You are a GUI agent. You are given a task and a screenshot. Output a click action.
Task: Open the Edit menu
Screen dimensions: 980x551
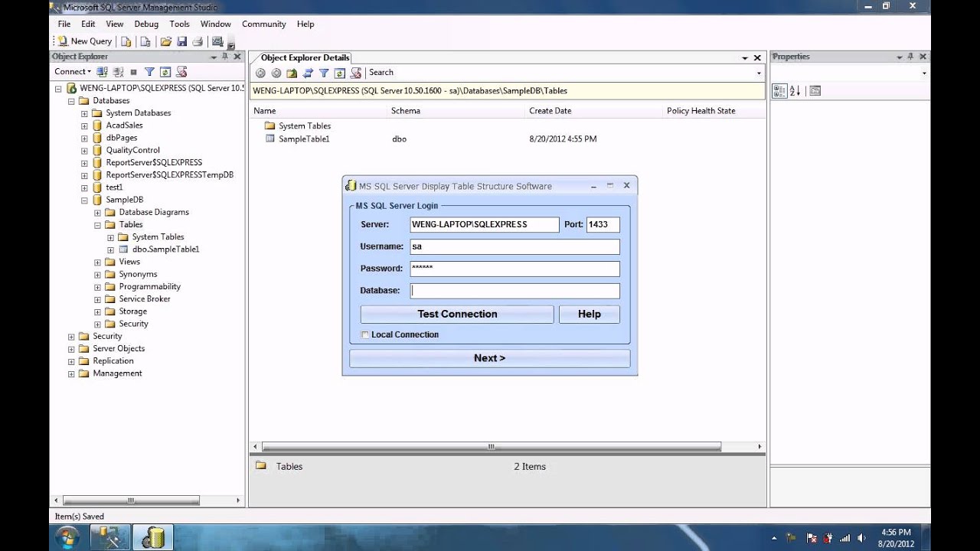(x=88, y=24)
